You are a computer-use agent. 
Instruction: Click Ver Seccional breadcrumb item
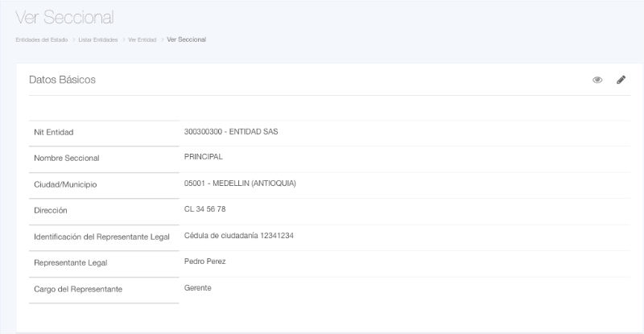point(186,39)
